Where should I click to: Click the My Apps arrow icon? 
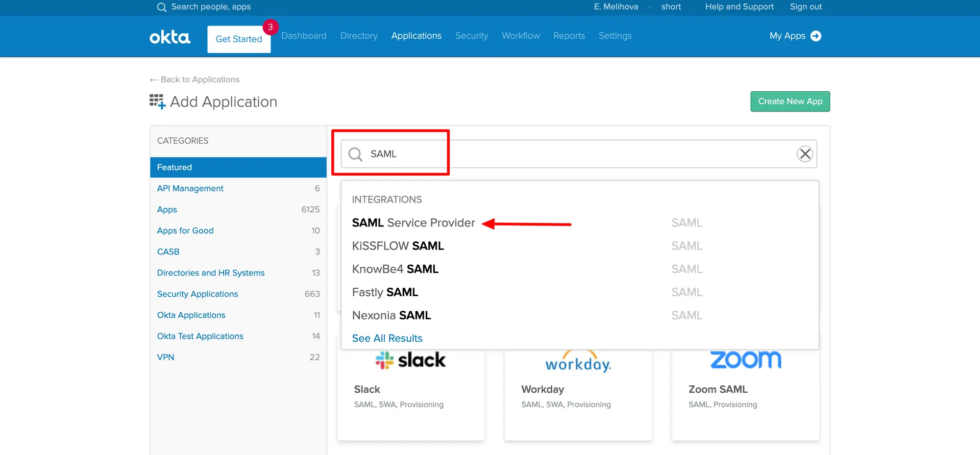pyautogui.click(x=816, y=36)
